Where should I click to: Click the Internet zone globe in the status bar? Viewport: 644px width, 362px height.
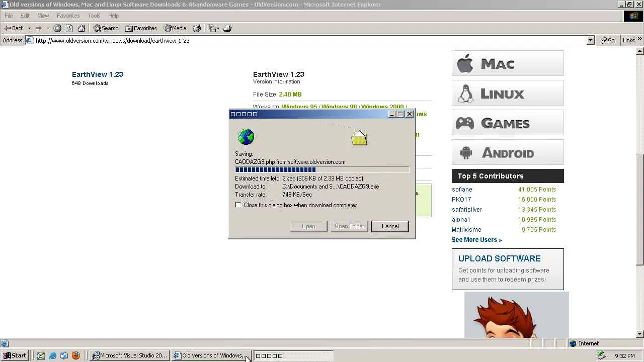click(573, 344)
